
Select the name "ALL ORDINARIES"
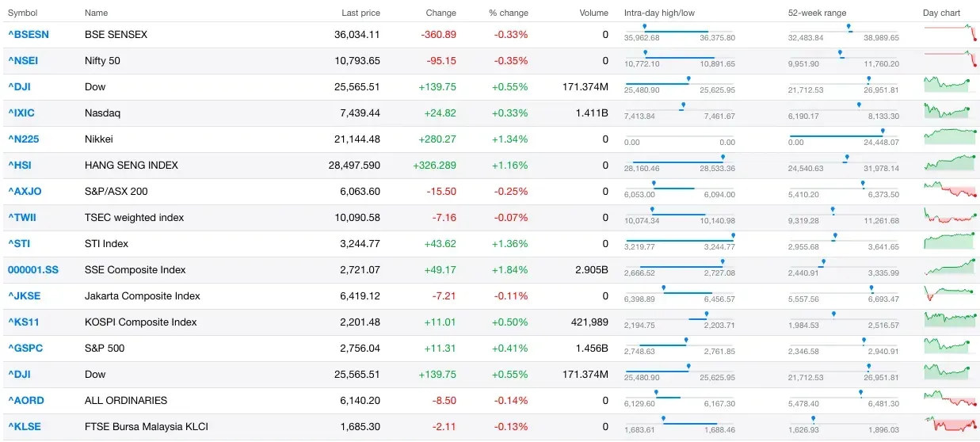point(126,401)
